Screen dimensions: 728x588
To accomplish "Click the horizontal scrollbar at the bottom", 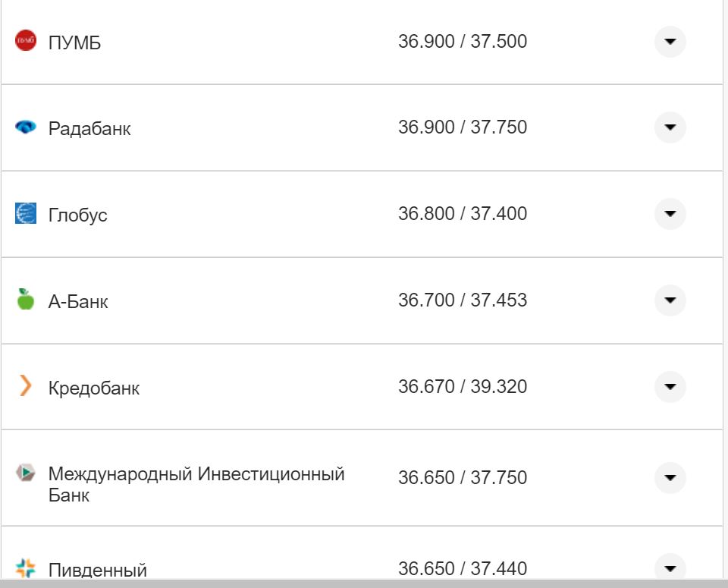I will (x=364, y=585).
